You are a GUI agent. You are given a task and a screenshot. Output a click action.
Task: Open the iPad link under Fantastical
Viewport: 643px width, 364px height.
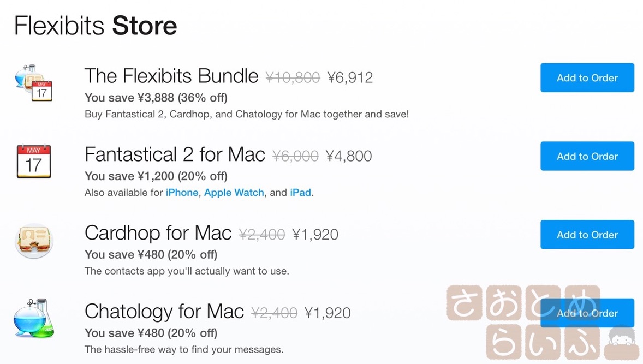300,193
